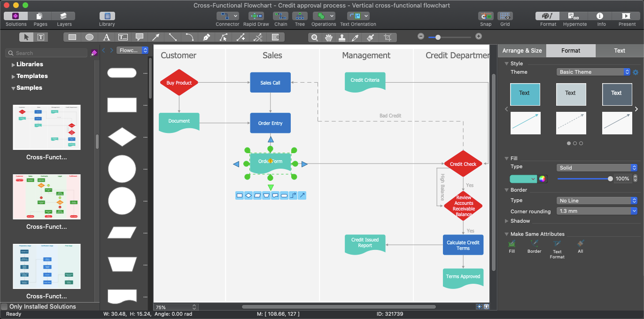Select the Stamp tool

[342, 38]
